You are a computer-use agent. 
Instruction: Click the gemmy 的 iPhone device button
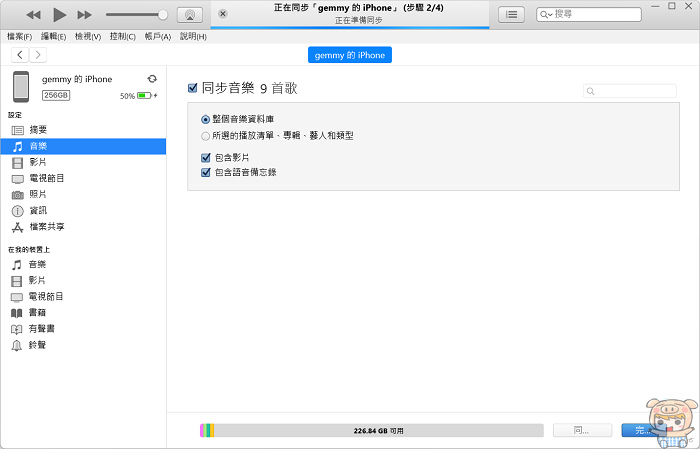[x=351, y=55]
